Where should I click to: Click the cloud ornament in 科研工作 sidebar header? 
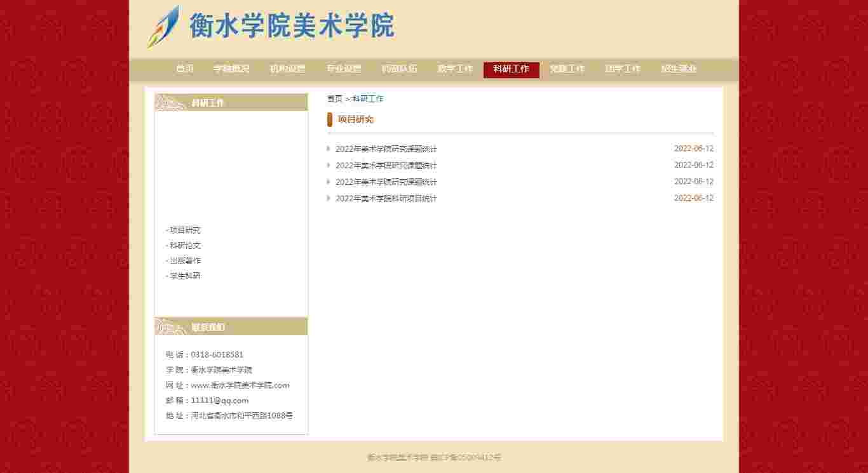pos(170,103)
